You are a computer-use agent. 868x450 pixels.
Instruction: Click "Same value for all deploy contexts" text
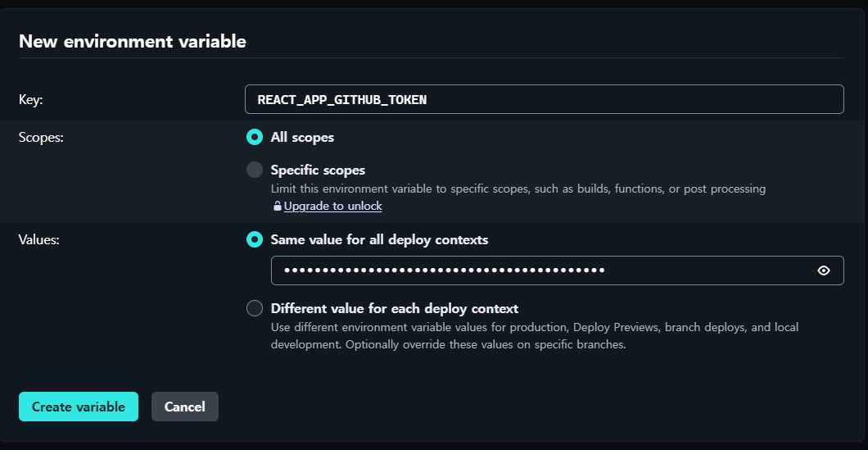(379, 240)
